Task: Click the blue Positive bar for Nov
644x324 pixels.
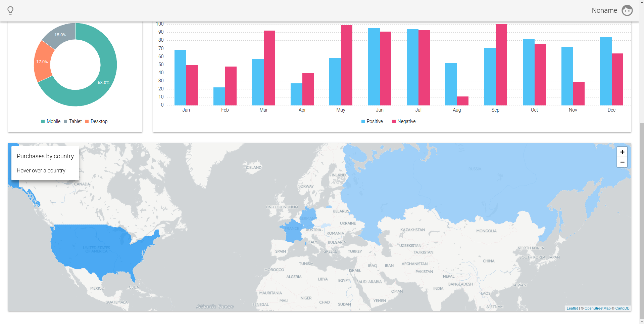Action: (x=567, y=76)
